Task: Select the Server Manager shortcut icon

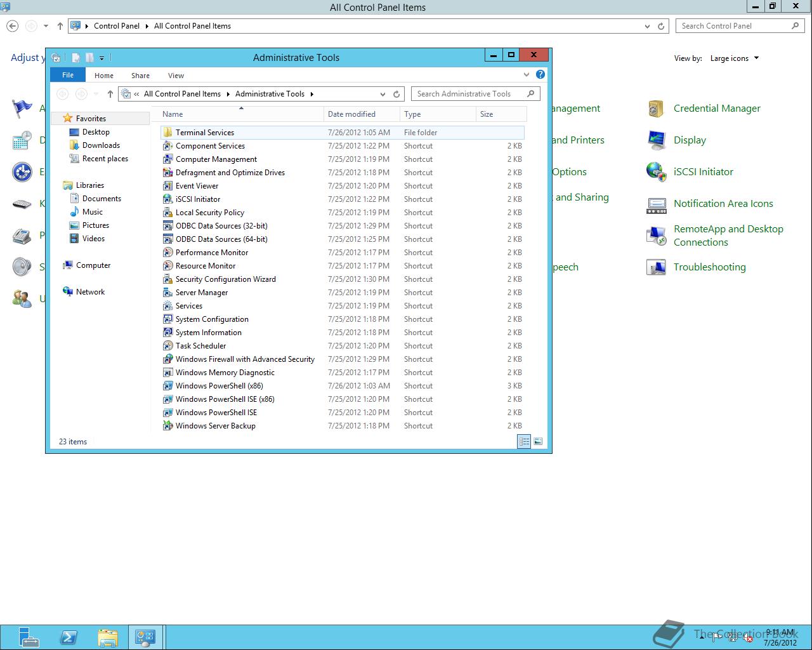Action: click(x=167, y=292)
